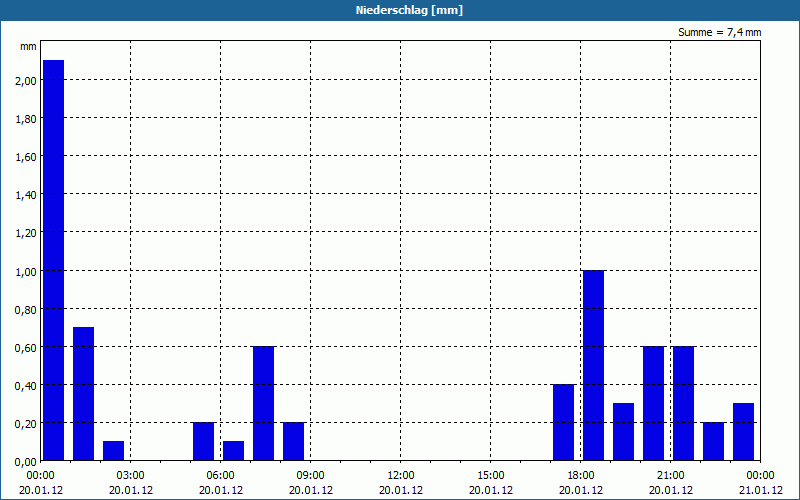The image size is (800, 500).
Task: Select the "06:00" time label
Action: (x=220, y=476)
